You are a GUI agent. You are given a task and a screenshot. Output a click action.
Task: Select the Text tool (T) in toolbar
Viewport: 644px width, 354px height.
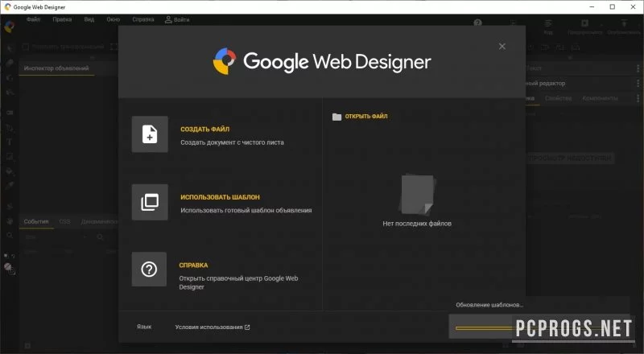(x=10, y=142)
